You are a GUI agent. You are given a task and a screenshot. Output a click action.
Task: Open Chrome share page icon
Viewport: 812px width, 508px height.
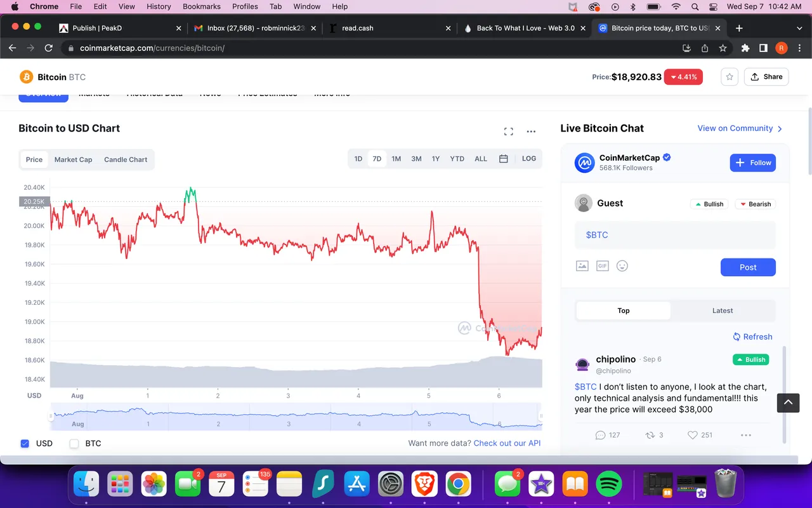pyautogui.click(x=705, y=48)
